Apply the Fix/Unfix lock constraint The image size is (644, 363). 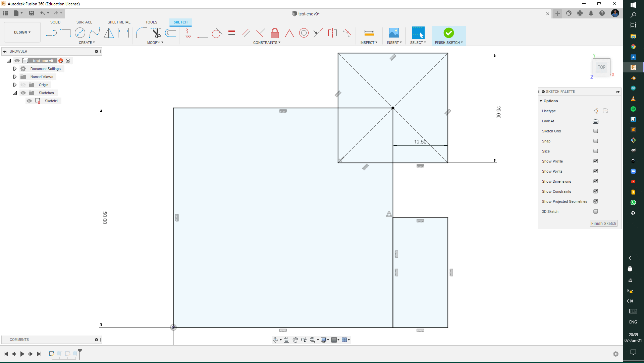(275, 33)
